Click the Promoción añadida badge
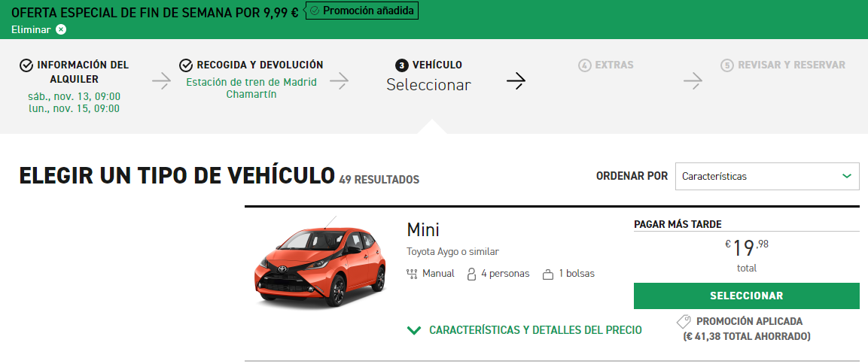Screen dimensions: 868x364 (x=362, y=11)
